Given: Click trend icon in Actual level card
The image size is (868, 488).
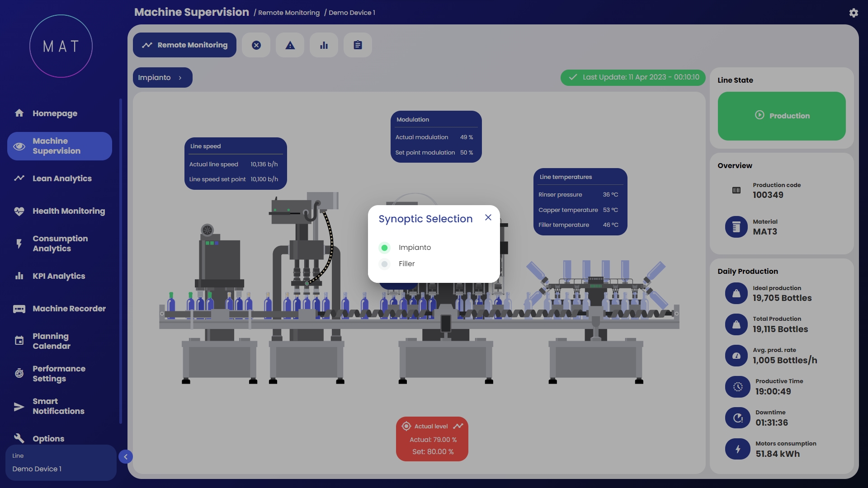Looking at the screenshot, I should tap(458, 426).
